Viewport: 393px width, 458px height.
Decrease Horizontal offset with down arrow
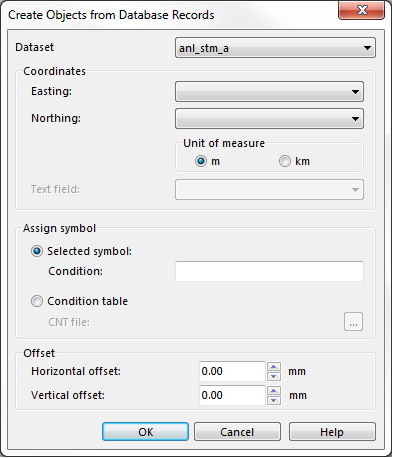(274, 376)
